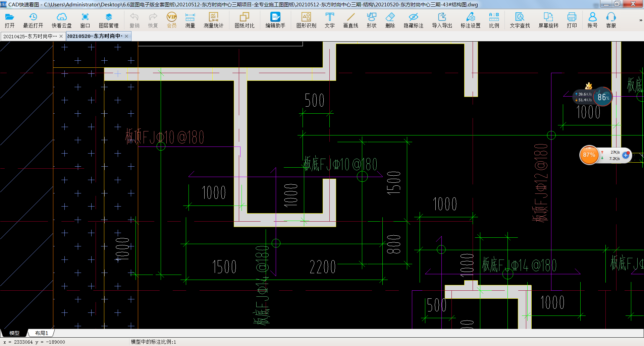
Task: Click the 2200 dimension text
Action: coord(322,267)
